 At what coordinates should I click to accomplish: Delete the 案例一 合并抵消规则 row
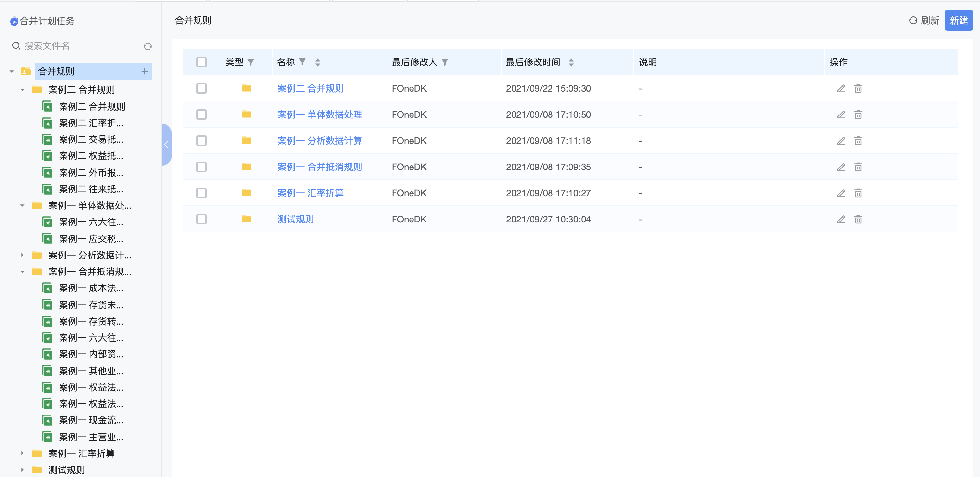(x=858, y=167)
